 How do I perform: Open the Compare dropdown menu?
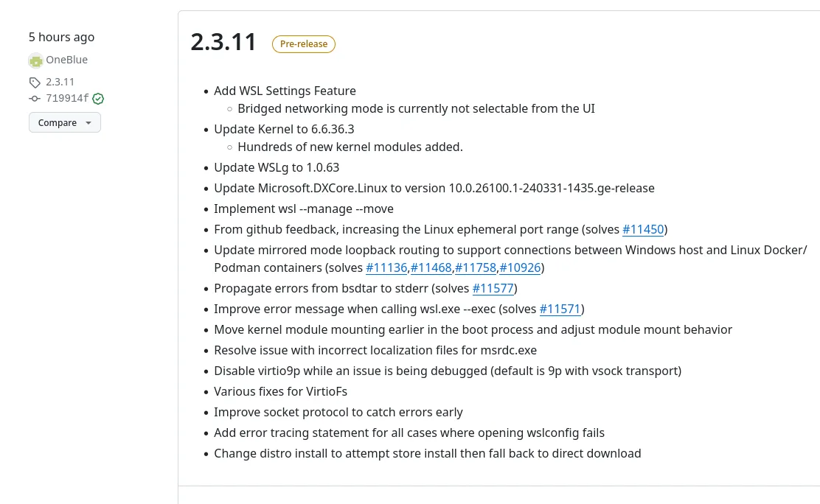click(65, 122)
